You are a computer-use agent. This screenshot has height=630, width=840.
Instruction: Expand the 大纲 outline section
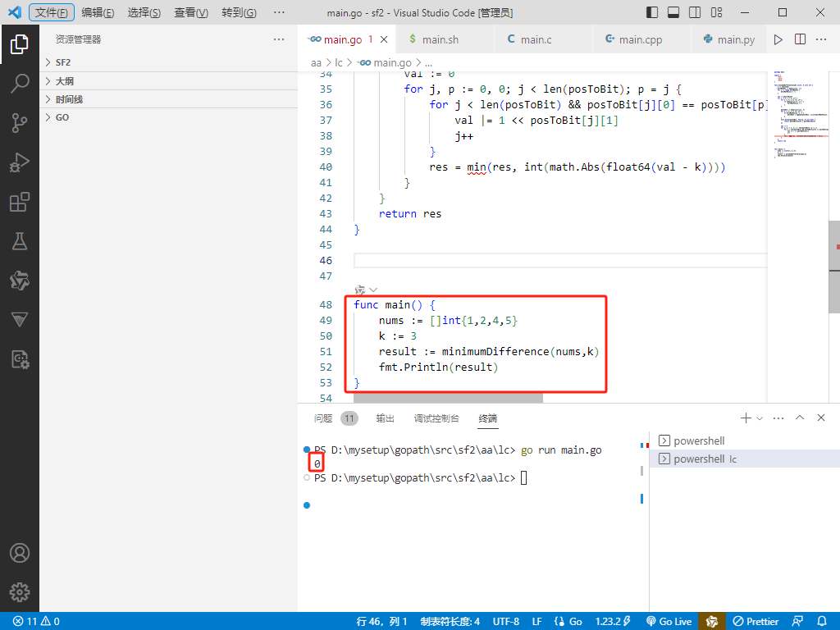(169, 81)
